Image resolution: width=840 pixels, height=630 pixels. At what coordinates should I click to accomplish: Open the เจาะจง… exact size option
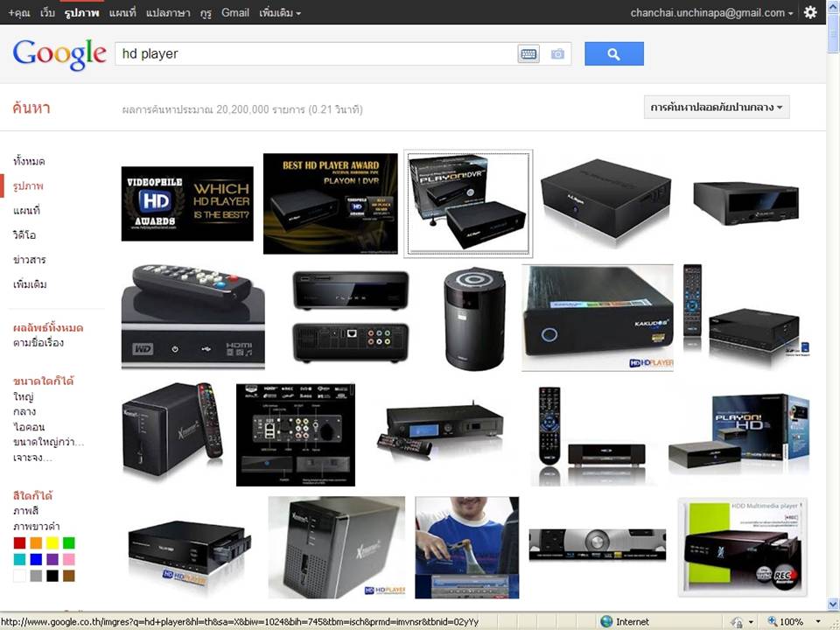(32, 458)
